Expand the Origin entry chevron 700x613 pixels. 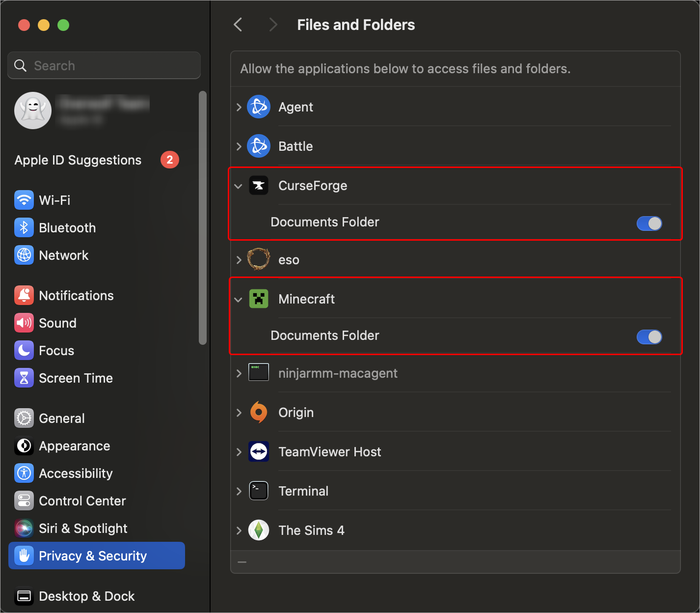coord(239,413)
